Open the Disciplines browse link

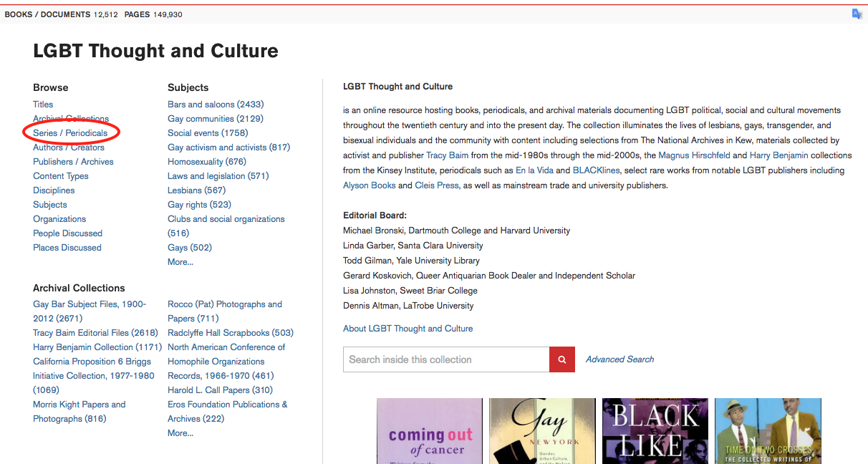coord(54,190)
